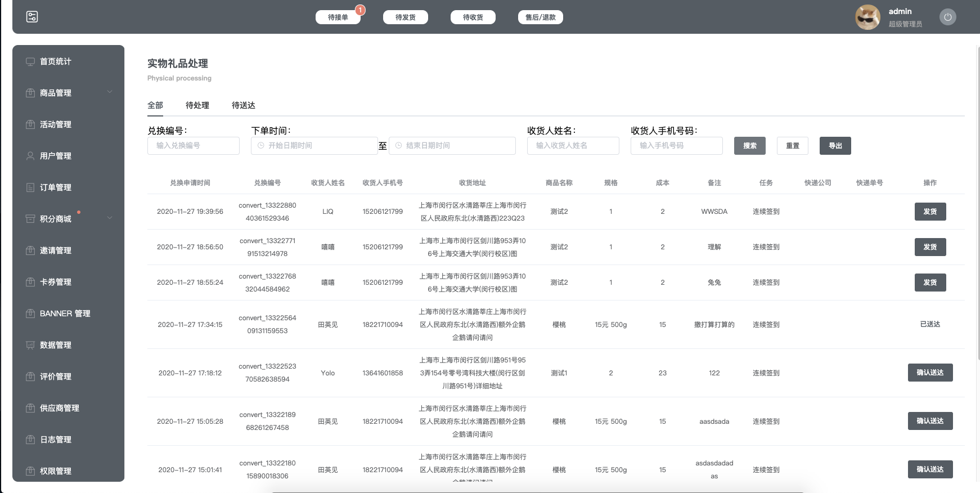The width and height of the screenshot is (980, 493).
Task: Click the BANNER 管理 sidebar icon
Action: pos(30,313)
